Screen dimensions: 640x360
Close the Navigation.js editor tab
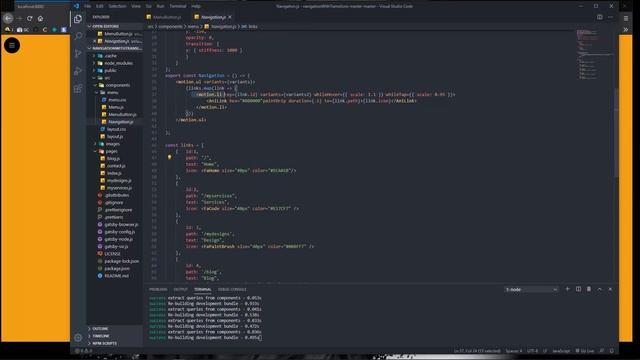click(230, 17)
